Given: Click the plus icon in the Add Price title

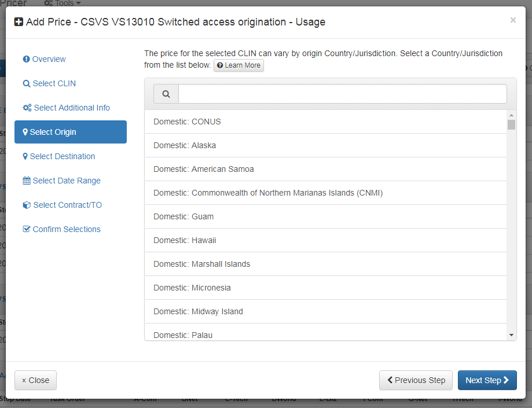Looking at the screenshot, I should coord(18,21).
